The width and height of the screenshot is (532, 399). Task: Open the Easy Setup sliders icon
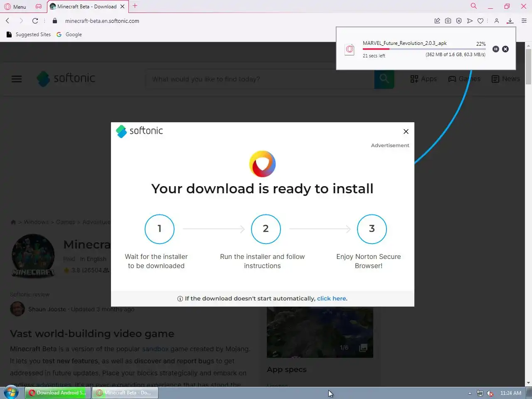coord(524,21)
